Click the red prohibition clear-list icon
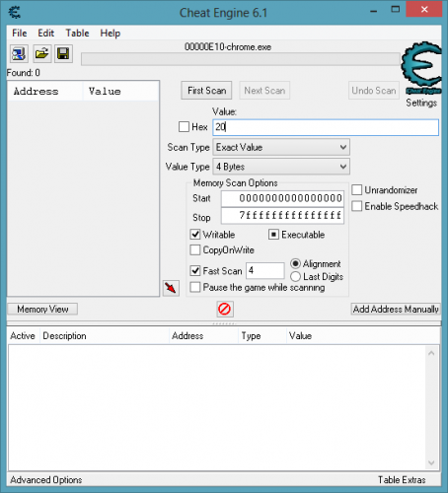 (225, 309)
